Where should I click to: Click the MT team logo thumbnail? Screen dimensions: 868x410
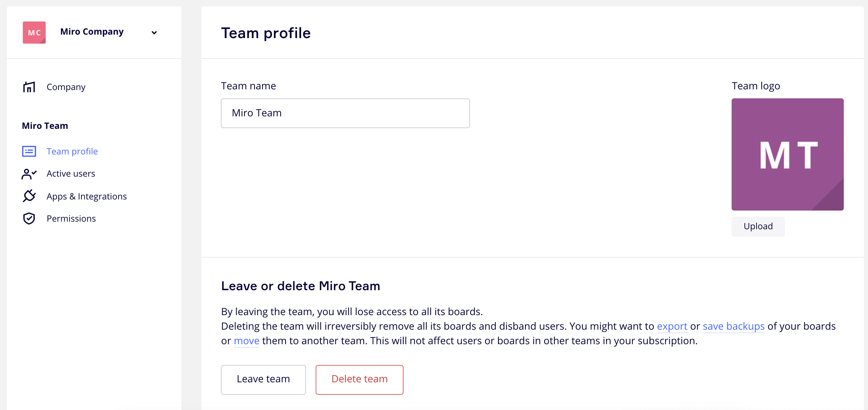(787, 154)
